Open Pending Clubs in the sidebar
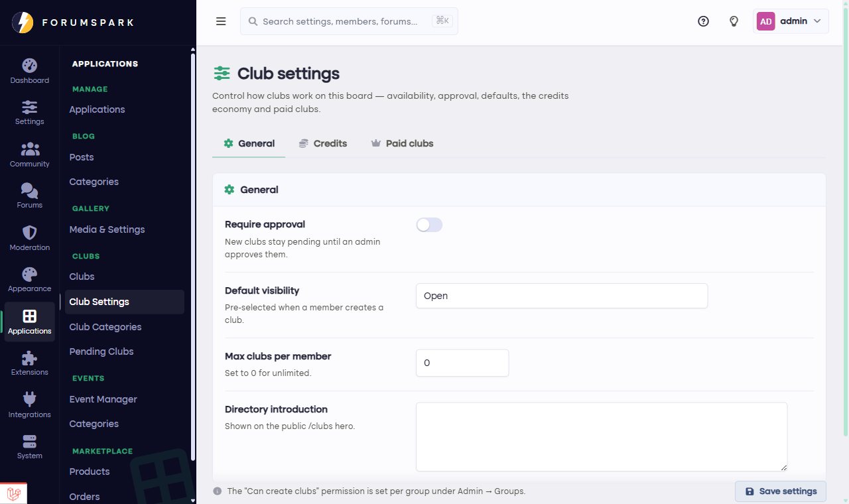 [x=101, y=351]
